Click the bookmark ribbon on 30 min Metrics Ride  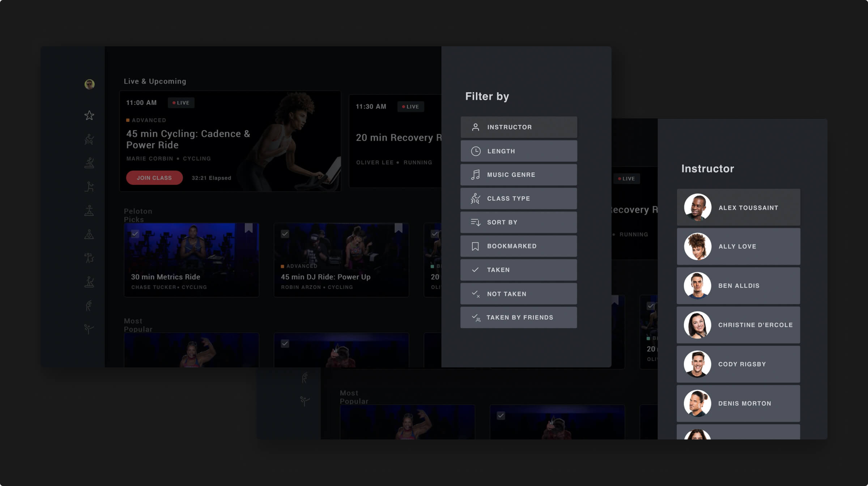249,228
